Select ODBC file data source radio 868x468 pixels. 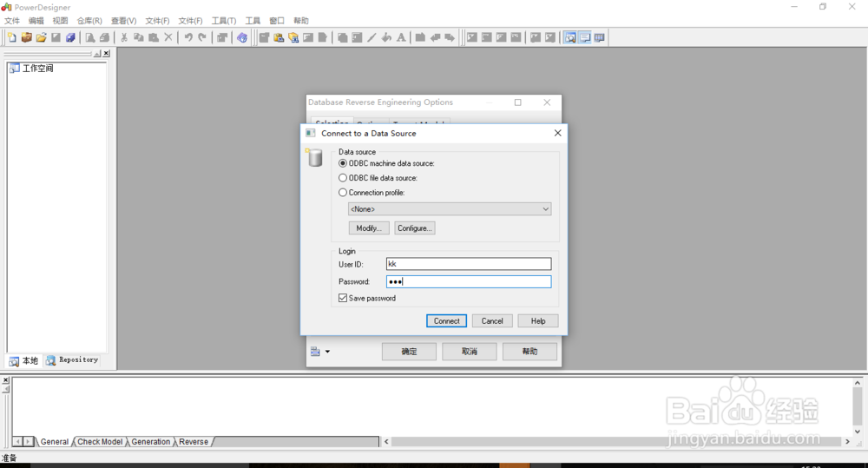tap(343, 178)
